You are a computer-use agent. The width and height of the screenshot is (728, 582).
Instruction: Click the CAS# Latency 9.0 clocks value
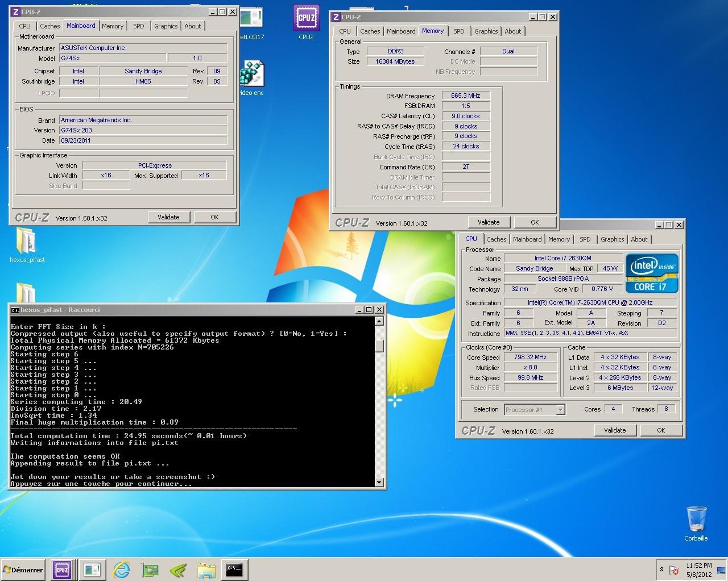coord(466,116)
